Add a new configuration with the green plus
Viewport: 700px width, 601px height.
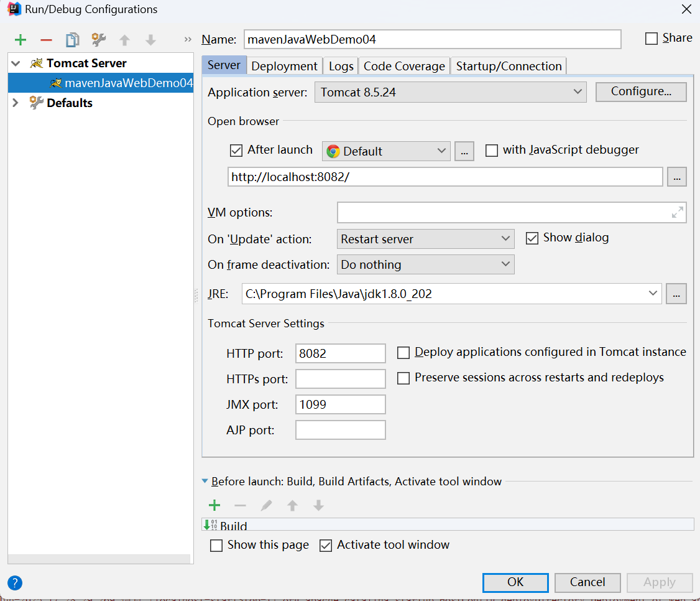(21, 40)
